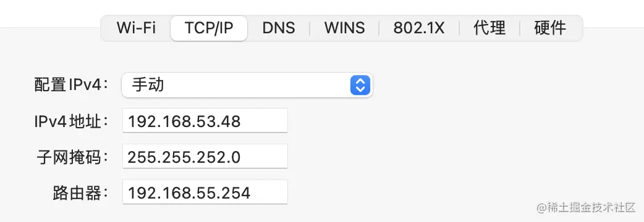
Task: Click the 子网掩码 label text
Action: tap(74, 157)
